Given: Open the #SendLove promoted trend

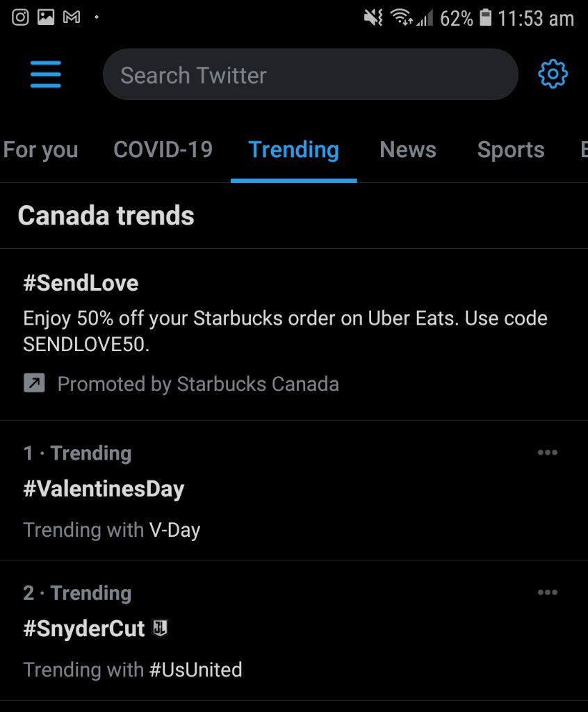Looking at the screenshot, I should point(294,334).
